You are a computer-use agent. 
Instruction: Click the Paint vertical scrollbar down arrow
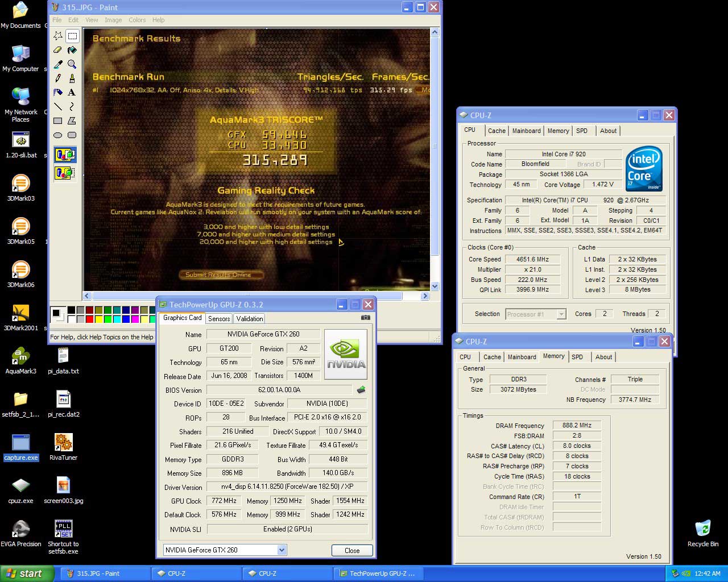(435, 286)
